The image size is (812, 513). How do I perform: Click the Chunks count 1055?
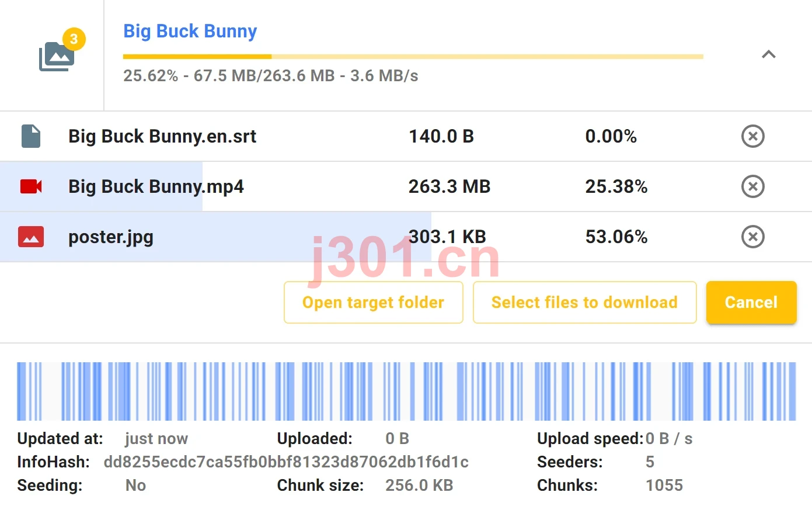pos(664,486)
